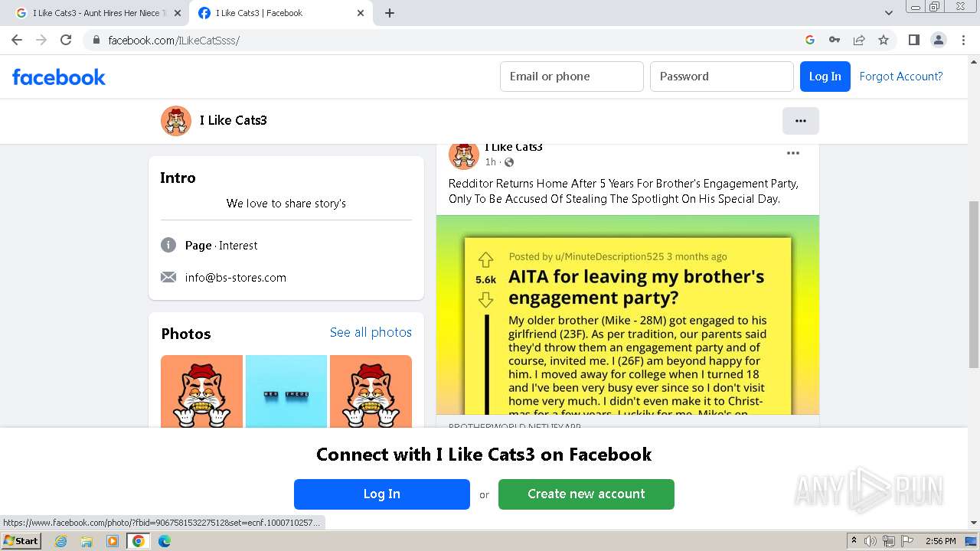
Task: Click Chrome icon in taskbar
Action: point(139,541)
